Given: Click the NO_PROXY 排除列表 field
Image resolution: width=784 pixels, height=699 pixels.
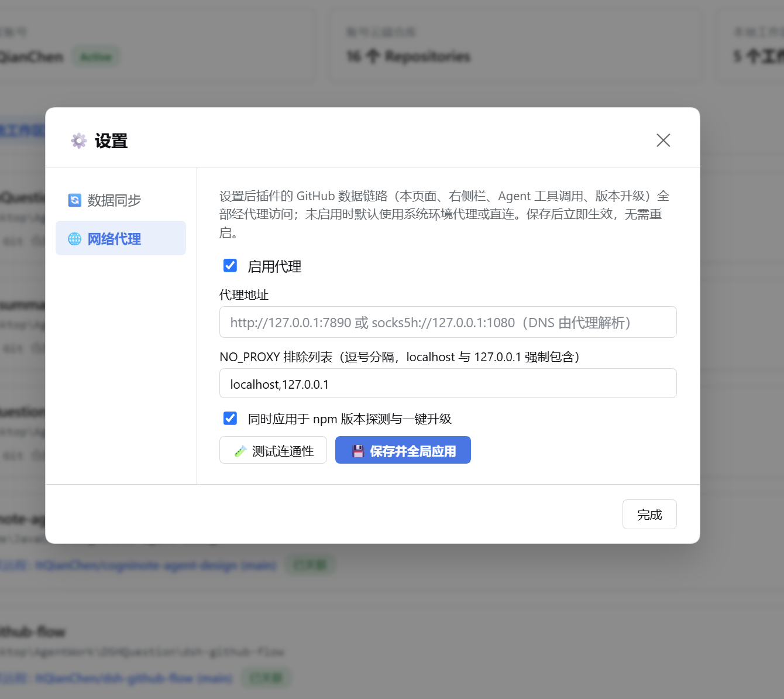Looking at the screenshot, I should point(448,383).
